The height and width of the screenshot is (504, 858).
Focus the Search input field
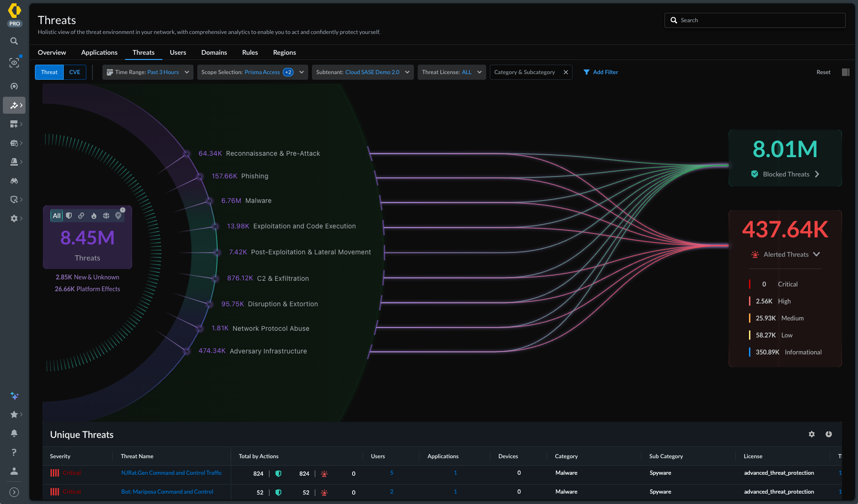pos(755,20)
